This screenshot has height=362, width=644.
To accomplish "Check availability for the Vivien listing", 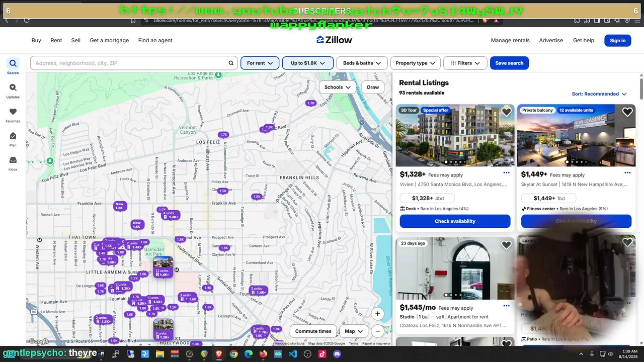I will [455, 221].
